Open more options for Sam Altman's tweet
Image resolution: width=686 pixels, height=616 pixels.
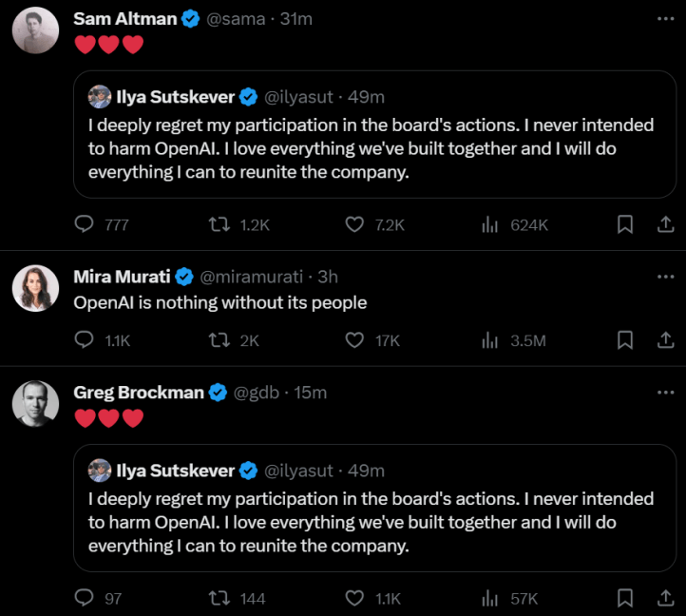(665, 19)
